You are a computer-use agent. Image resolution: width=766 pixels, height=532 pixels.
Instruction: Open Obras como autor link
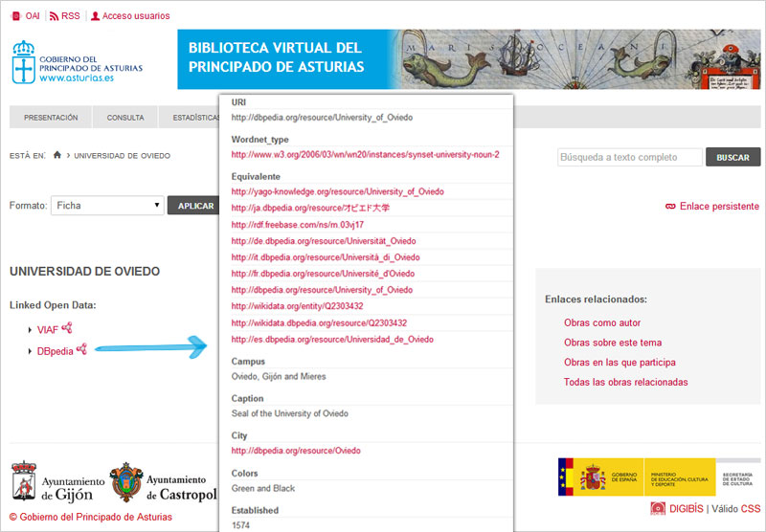[602, 322]
